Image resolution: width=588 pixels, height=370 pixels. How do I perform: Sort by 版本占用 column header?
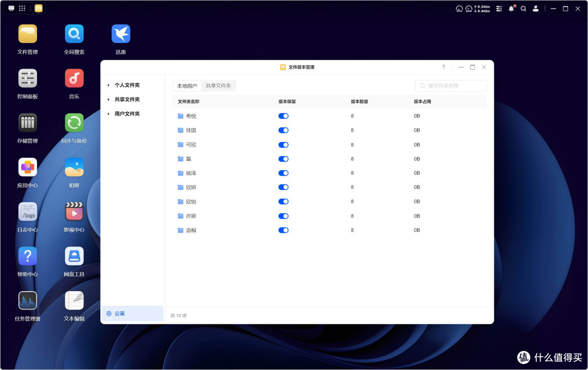point(422,102)
